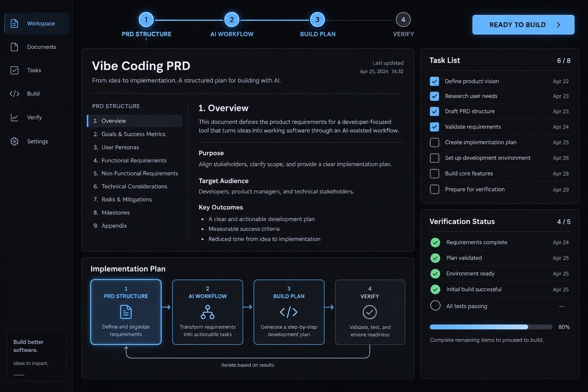Screen dimensions: 588x392
Task: Click the Tasks checkbox icon in sidebar
Action: (x=14, y=70)
